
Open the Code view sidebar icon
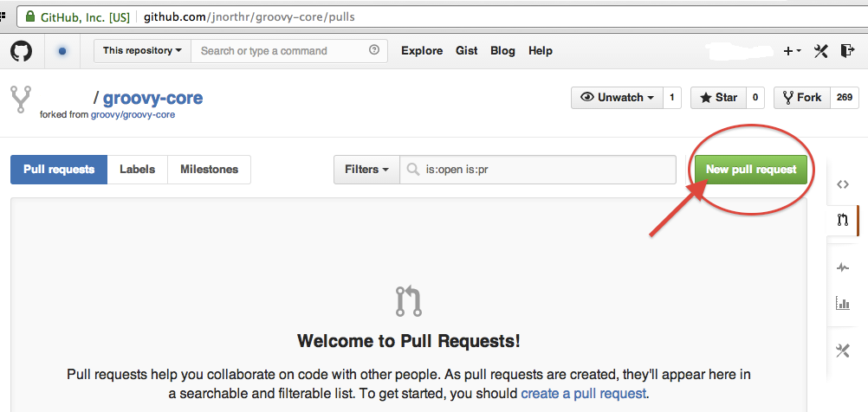[x=842, y=184]
